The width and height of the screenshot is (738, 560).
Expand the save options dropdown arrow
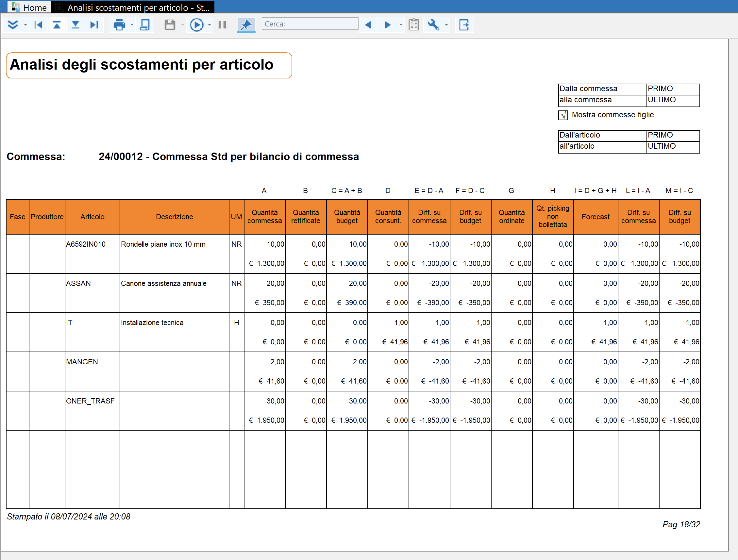coord(182,25)
